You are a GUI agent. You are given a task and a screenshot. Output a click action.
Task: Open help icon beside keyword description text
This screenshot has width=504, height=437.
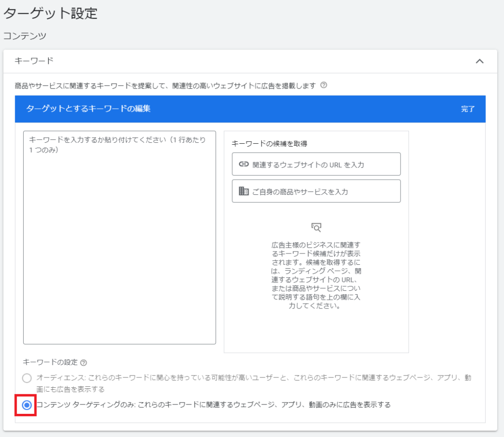324,85
